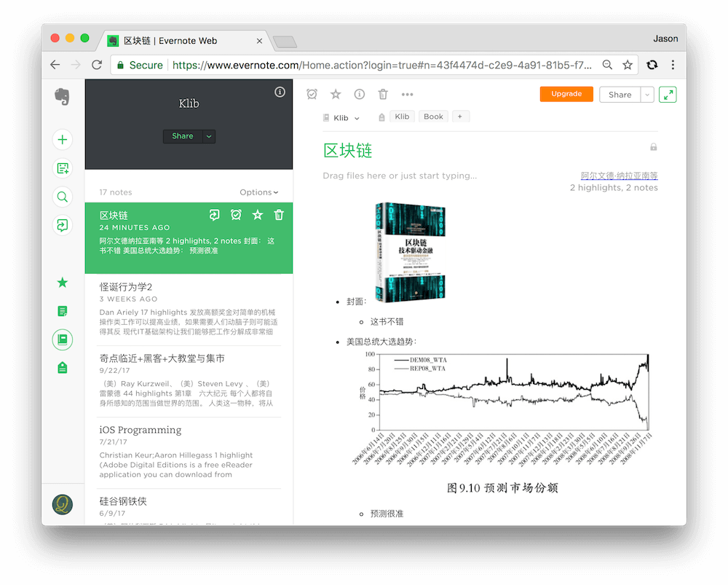Open the Klib notebook selector dropdown
Screen dimensions: 728x585
tap(341, 118)
